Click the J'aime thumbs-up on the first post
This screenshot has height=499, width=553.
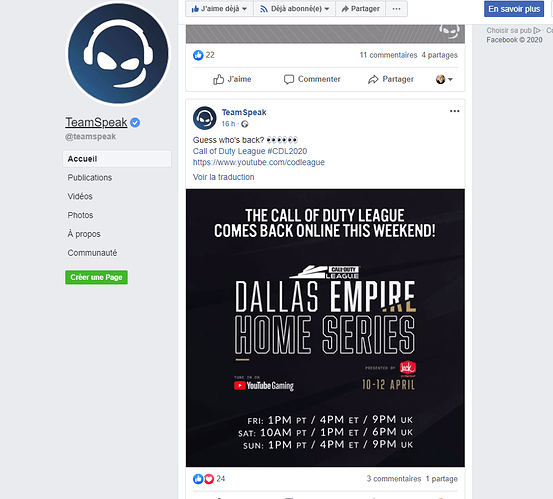tap(218, 79)
